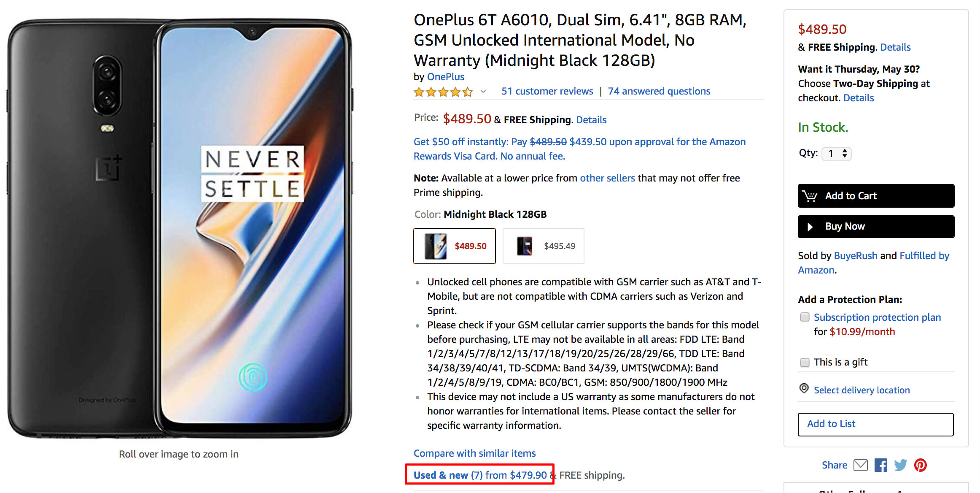Viewport: 980px width, 493px height.
Task: Click the play icon on Buy Now
Action: tap(811, 226)
